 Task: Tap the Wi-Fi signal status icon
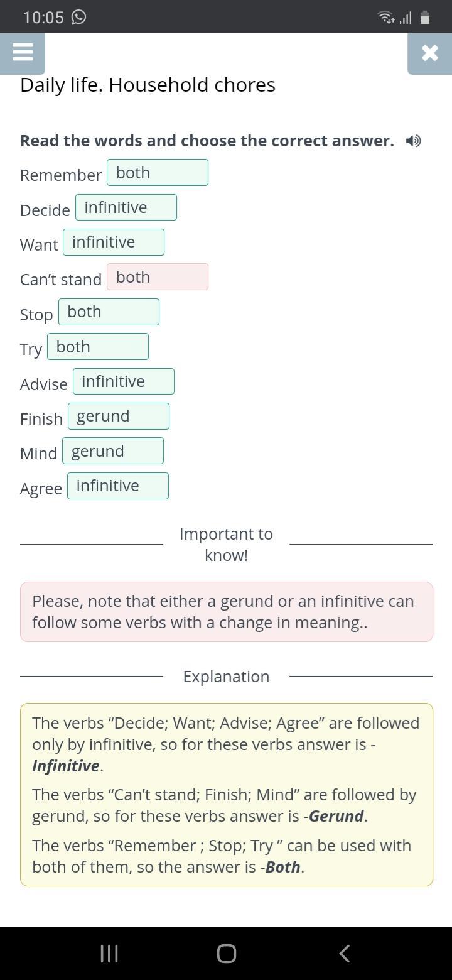pyautogui.click(x=386, y=18)
